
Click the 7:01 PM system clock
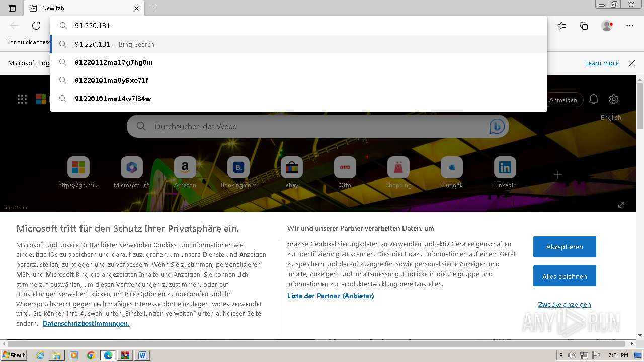coord(618,355)
